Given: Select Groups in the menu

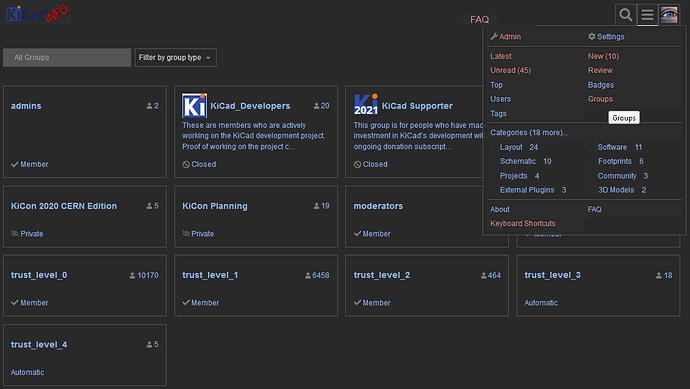Looking at the screenshot, I should [600, 99].
